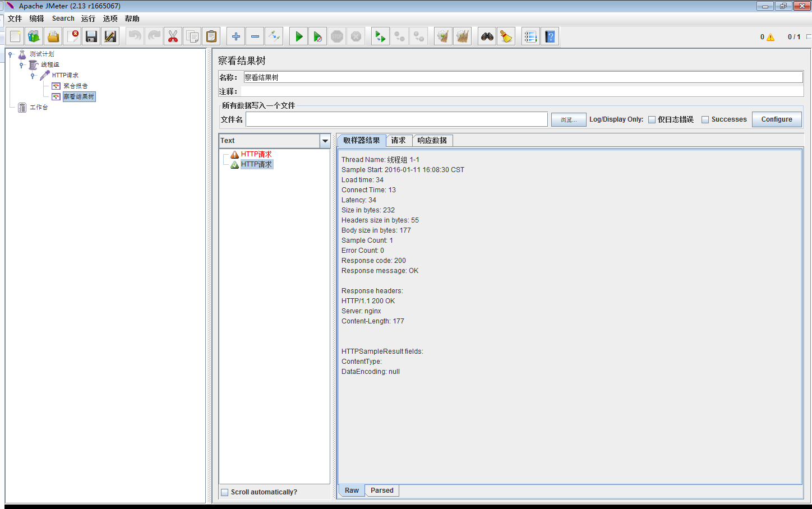Click the Toggle enable/disable icon
This screenshot has width=812, height=509.
pos(274,36)
